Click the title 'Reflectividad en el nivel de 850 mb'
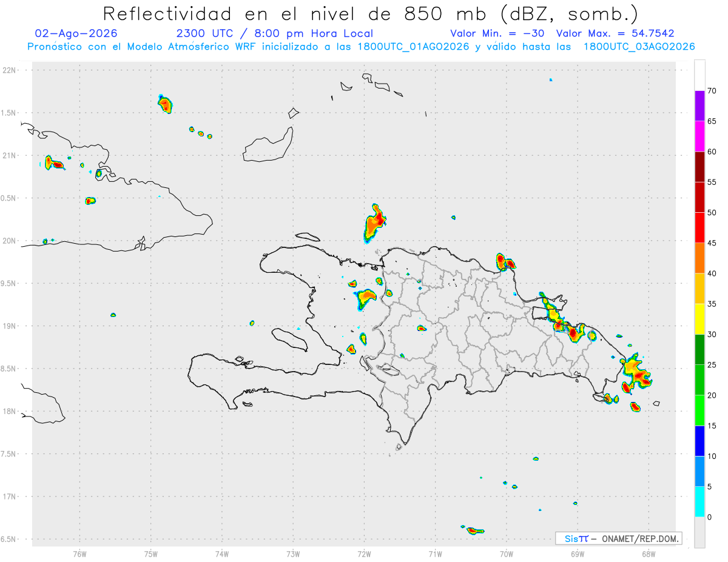The image size is (728, 562). (292, 13)
